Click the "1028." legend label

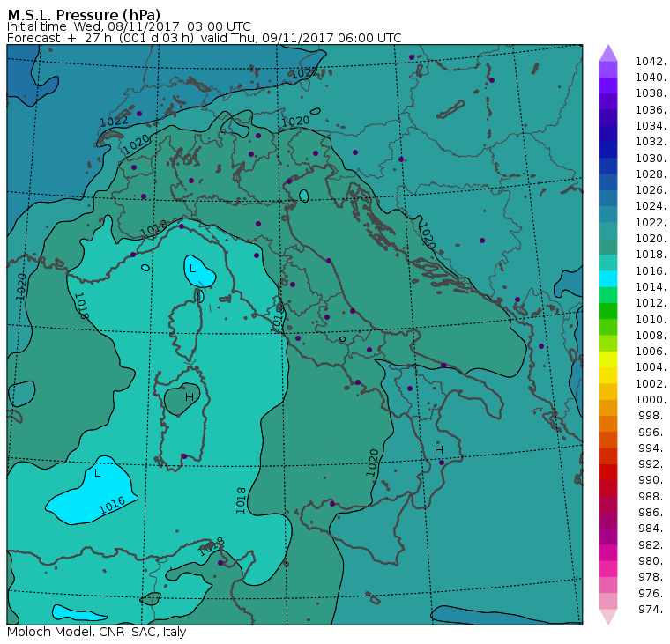(x=651, y=174)
